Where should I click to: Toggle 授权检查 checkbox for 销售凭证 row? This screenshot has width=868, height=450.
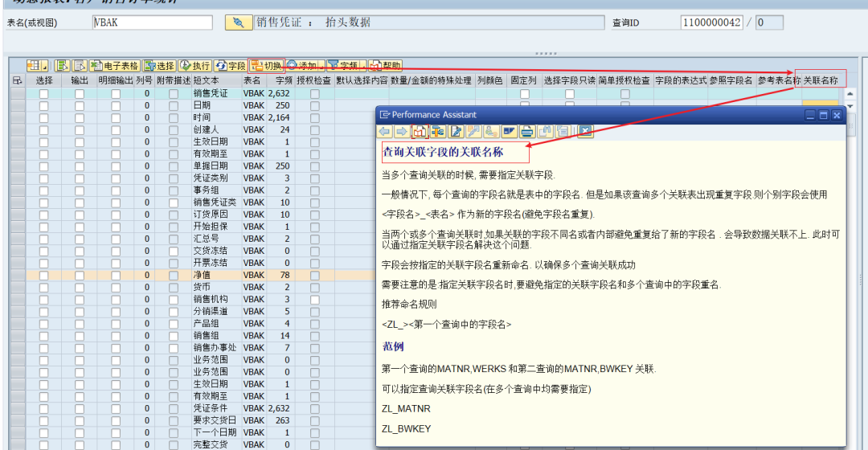[x=315, y=93]
